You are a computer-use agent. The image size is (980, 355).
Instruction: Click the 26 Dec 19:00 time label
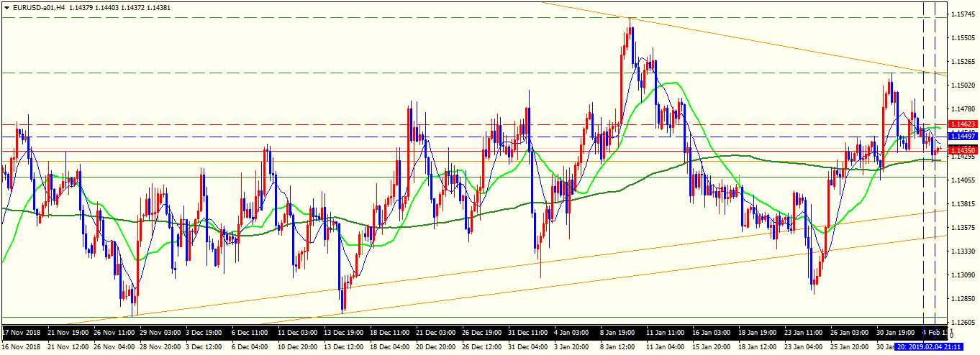(481, 333)
